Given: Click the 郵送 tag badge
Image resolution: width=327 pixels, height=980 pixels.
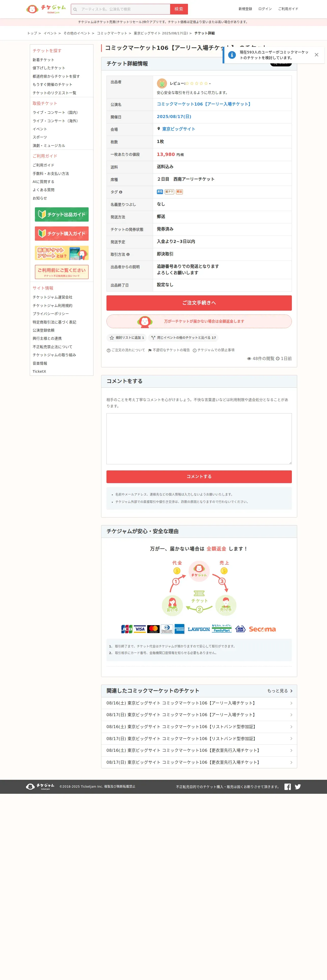Looking at the screenshot, I should click(179, 192).
